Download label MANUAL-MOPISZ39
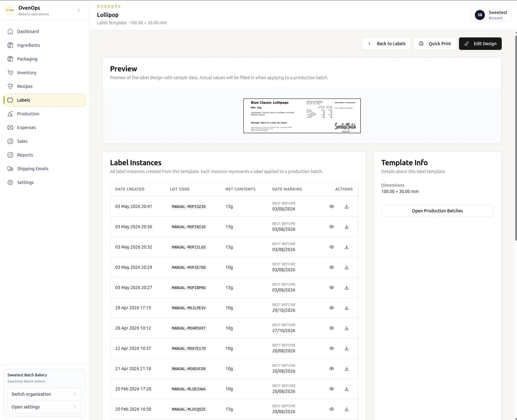This screenshot has width=517, height=420. pyautogui.click(x=346, y=207)
